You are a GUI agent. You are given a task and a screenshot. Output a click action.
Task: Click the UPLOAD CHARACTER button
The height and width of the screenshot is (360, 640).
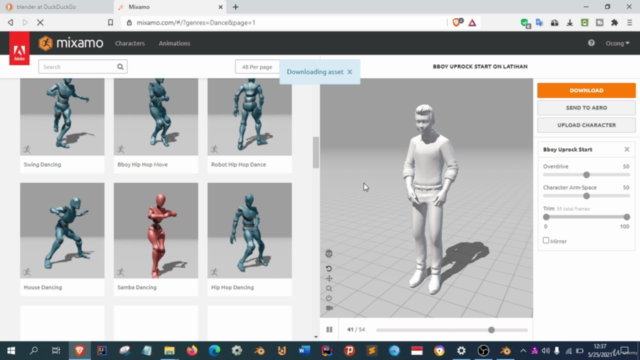click(x=586, y=125)
